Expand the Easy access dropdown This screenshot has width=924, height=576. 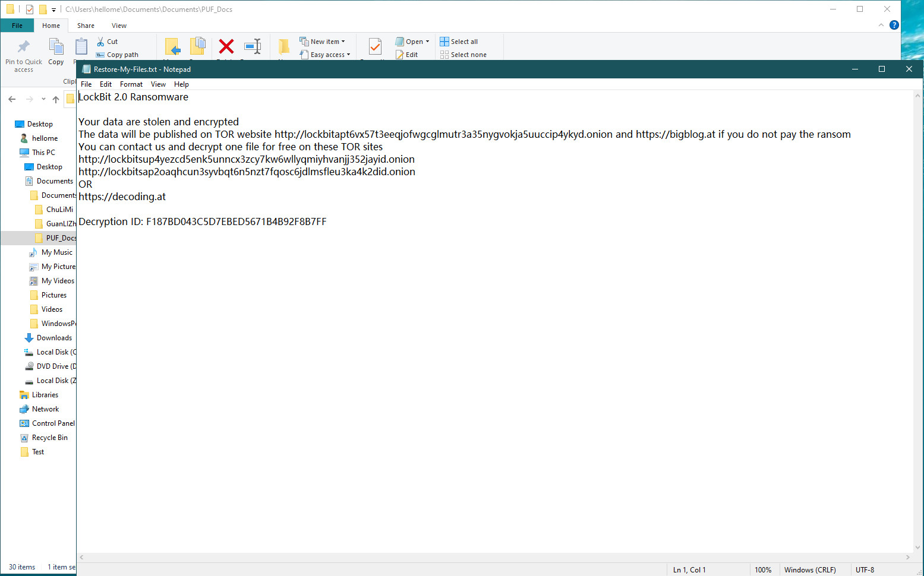[x=326, y=55]
